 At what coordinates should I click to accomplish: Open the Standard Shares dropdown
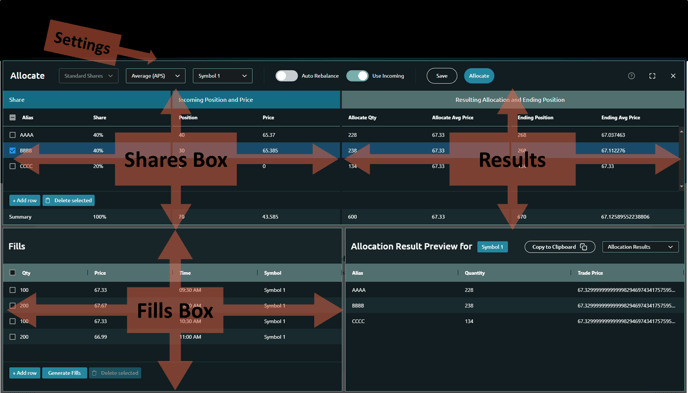[89, 76]
